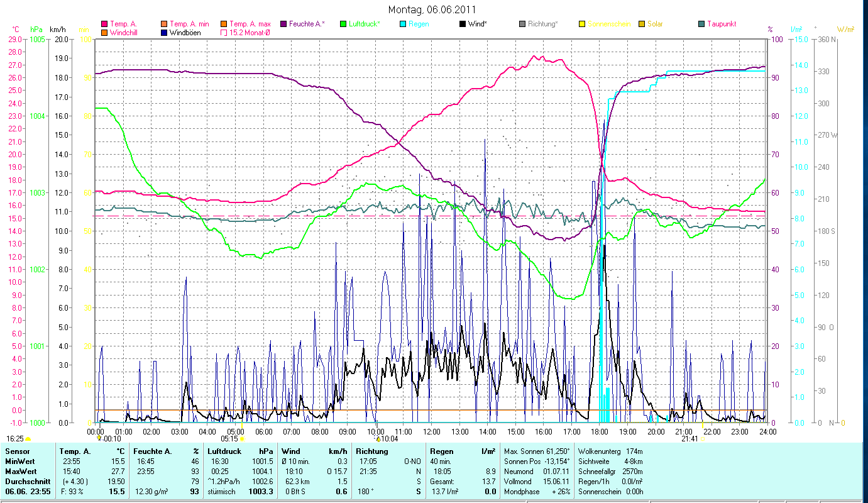This screenshot has height=503, width=868.
Task: Click the W/m² axis unit label
Action: coord(845,30)
